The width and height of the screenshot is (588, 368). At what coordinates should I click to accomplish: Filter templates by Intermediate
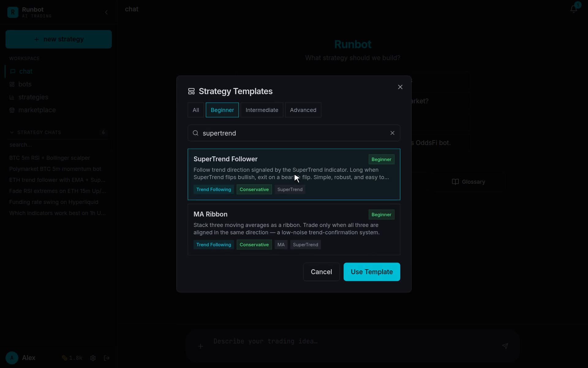tap(262, 110)
